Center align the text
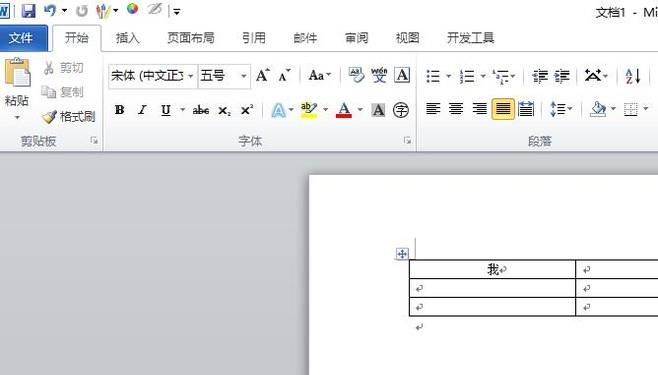Viewport: 658px width, 375px height. [x=456, y=109]
